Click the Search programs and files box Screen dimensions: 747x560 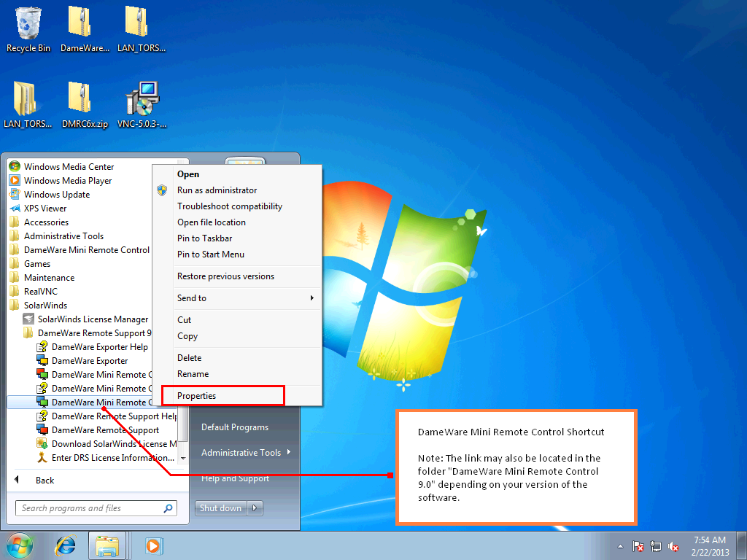point(96,508)
